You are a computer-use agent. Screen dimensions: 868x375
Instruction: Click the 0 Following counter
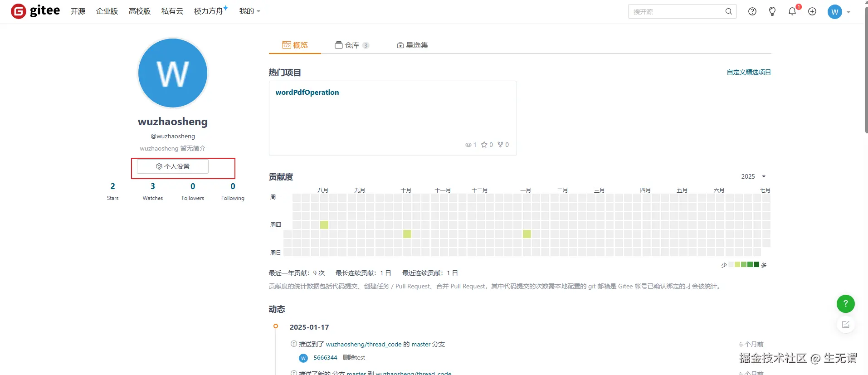click(x=233, y=191)
